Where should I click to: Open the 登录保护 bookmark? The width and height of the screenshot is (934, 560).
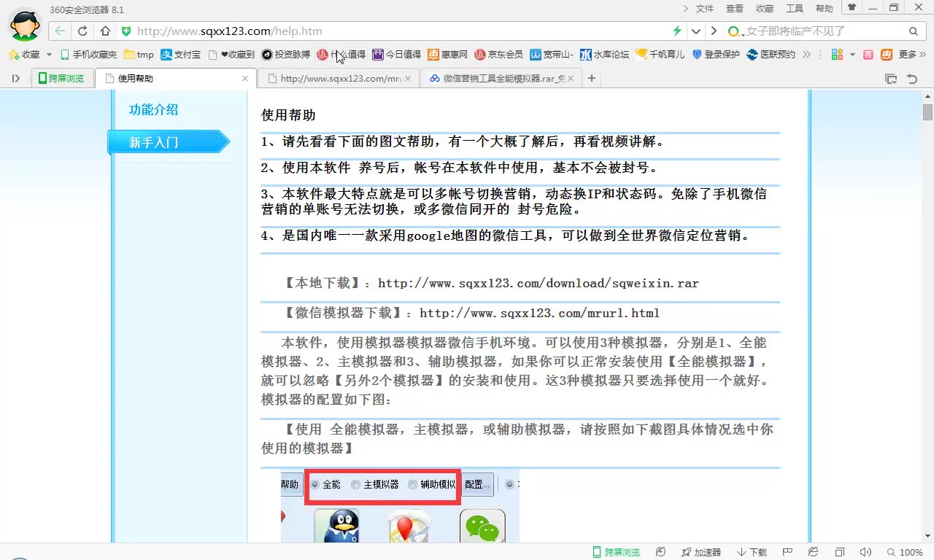click(x=716, y=55)
